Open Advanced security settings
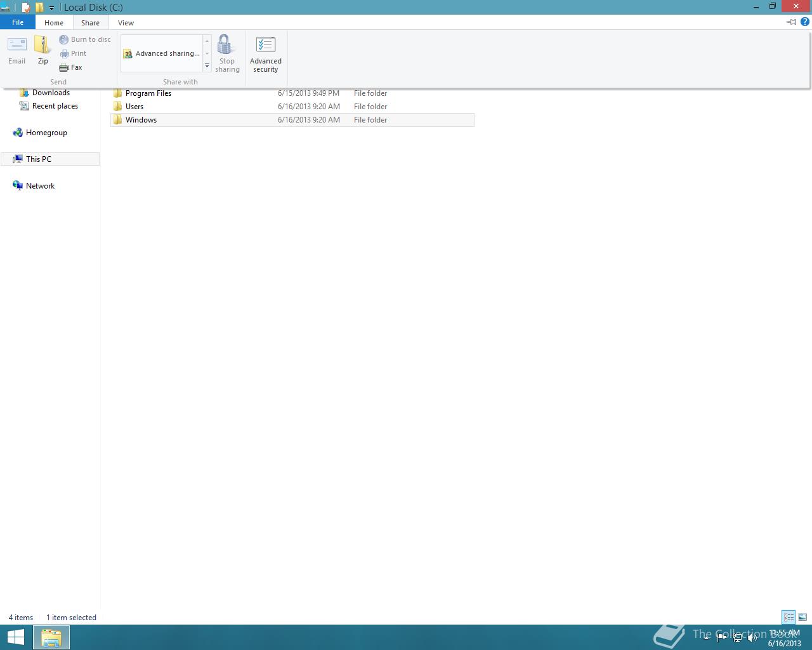 266,54
